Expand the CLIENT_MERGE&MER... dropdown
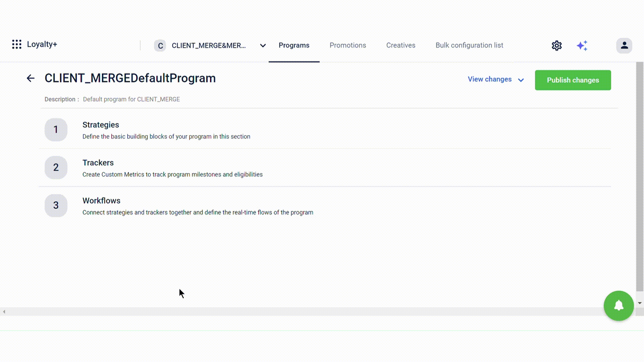This screenshot has width=644, height=362. [263, 45]
